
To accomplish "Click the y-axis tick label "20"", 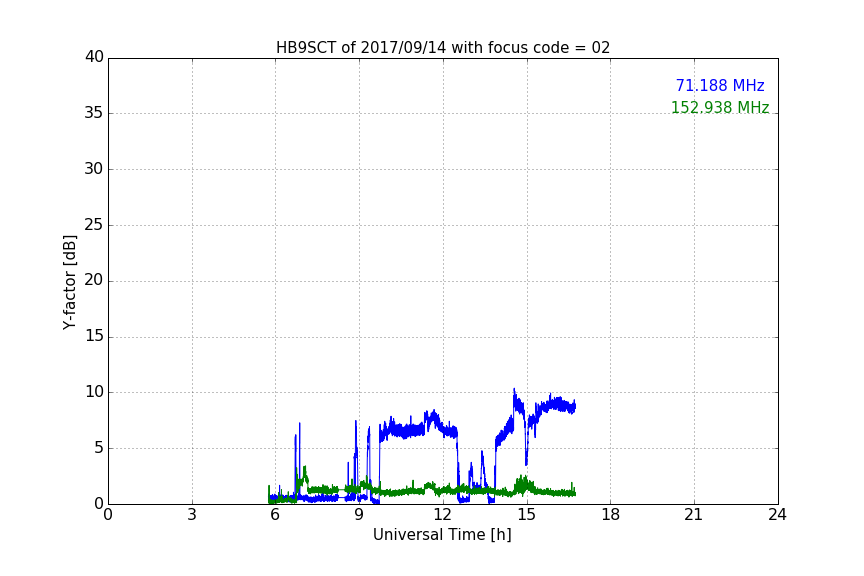I will tap(94, 280).
